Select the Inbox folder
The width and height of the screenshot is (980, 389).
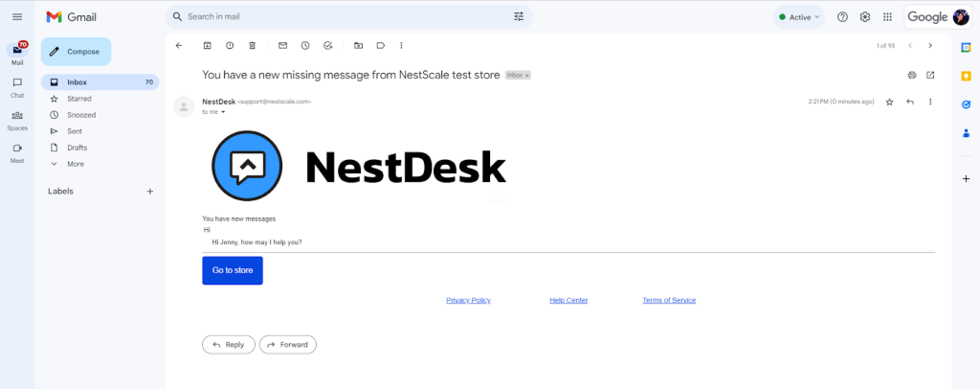click(x=100, y=82)
